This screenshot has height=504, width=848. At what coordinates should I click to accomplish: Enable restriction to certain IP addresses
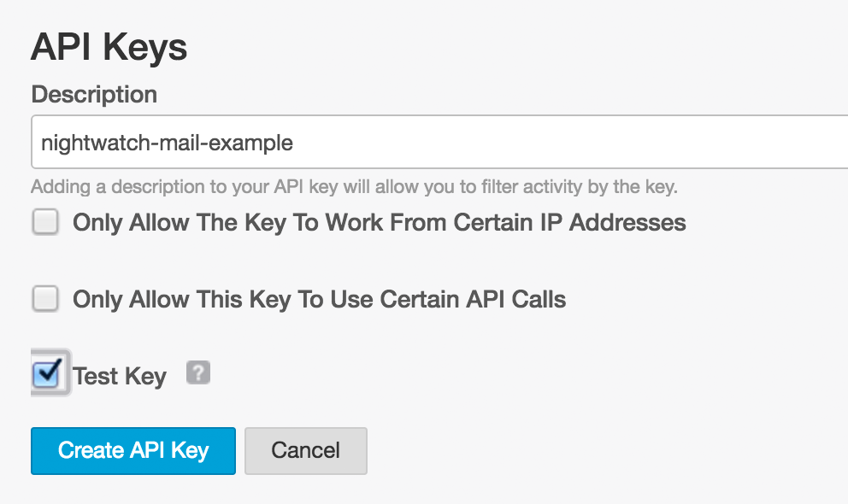click(x=45, y=222)
